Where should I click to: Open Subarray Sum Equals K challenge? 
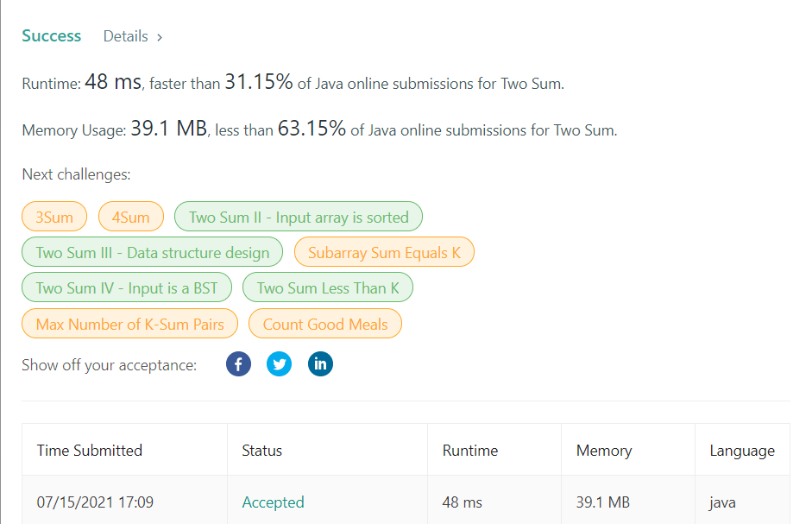tap(384, 253)
